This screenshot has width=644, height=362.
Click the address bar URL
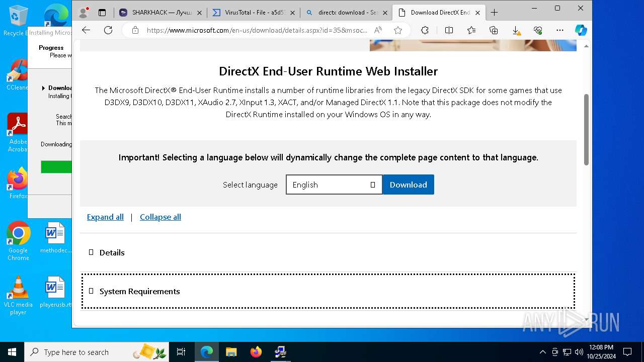[257, 30]
